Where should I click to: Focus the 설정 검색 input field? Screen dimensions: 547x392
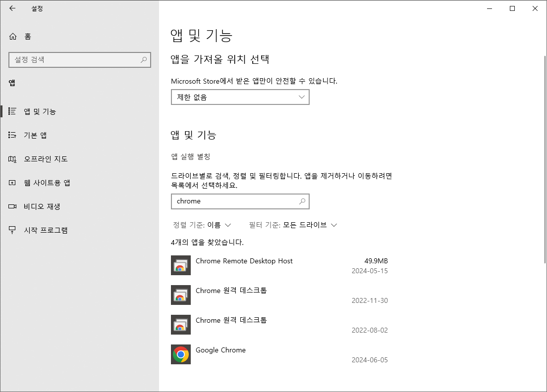80,59
